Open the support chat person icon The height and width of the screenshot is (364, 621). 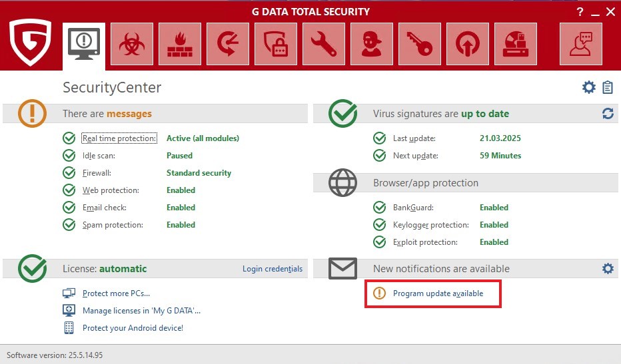(581, 44)
